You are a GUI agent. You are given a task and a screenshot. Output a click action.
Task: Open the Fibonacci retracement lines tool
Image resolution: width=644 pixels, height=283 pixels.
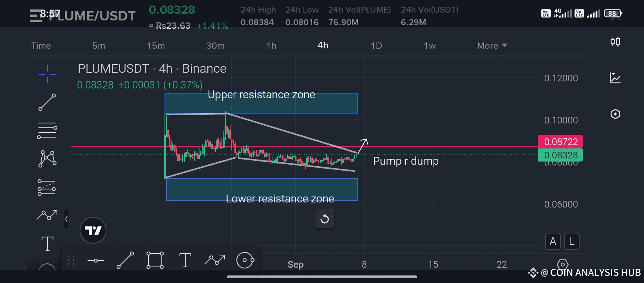47,130
